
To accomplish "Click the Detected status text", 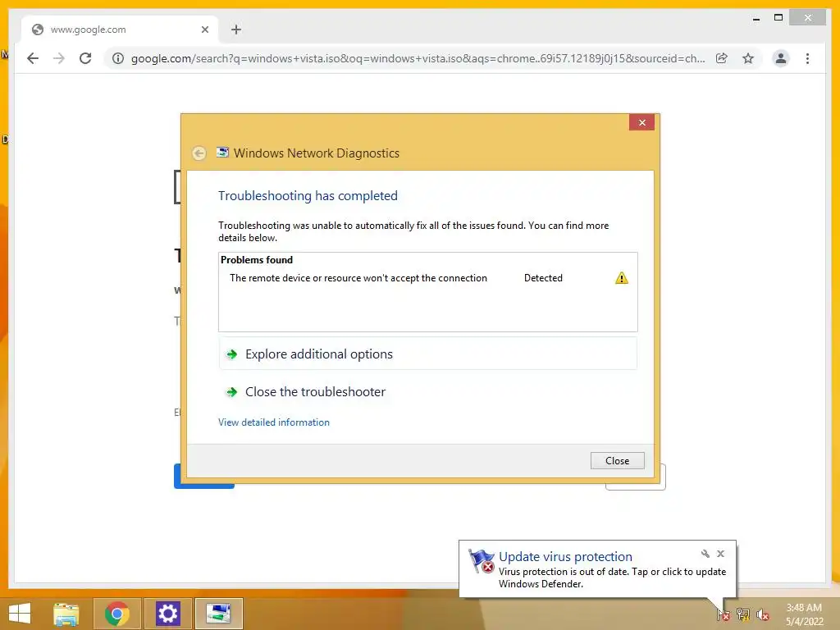I will [x=543, y=278].
